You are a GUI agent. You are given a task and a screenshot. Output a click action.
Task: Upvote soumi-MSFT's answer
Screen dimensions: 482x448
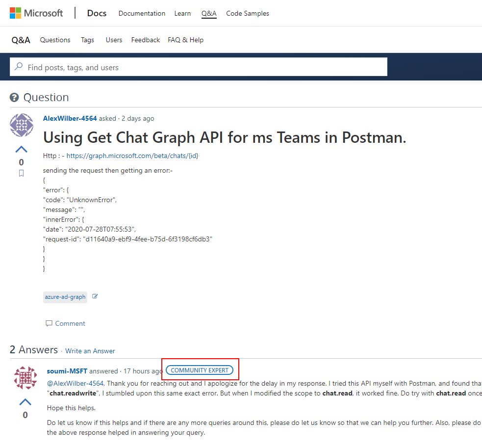coord(25,402)
